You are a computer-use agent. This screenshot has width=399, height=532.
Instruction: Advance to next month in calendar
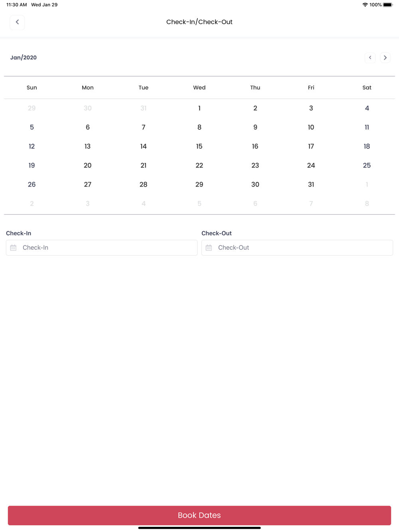click(x=385, y=58)
